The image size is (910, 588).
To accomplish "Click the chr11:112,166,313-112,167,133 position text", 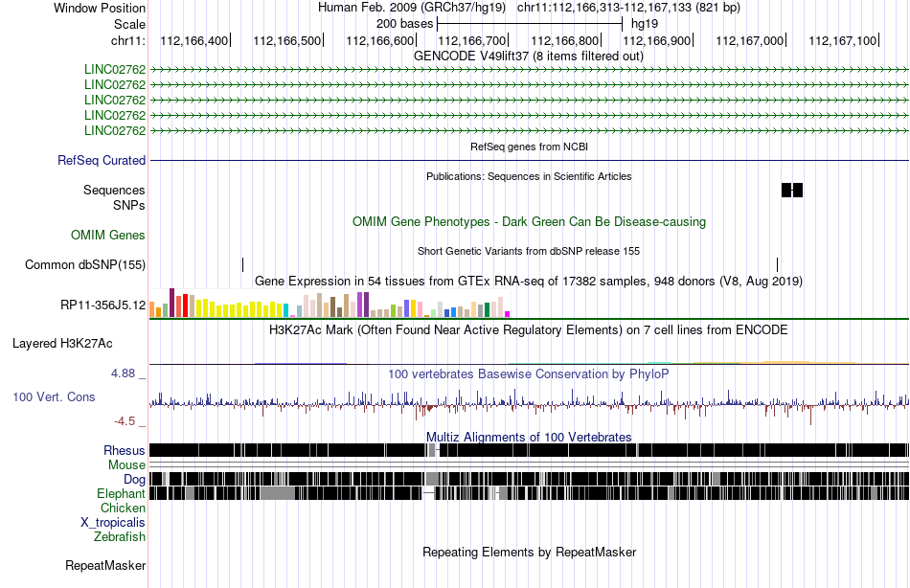I will (x=628, y=8).
